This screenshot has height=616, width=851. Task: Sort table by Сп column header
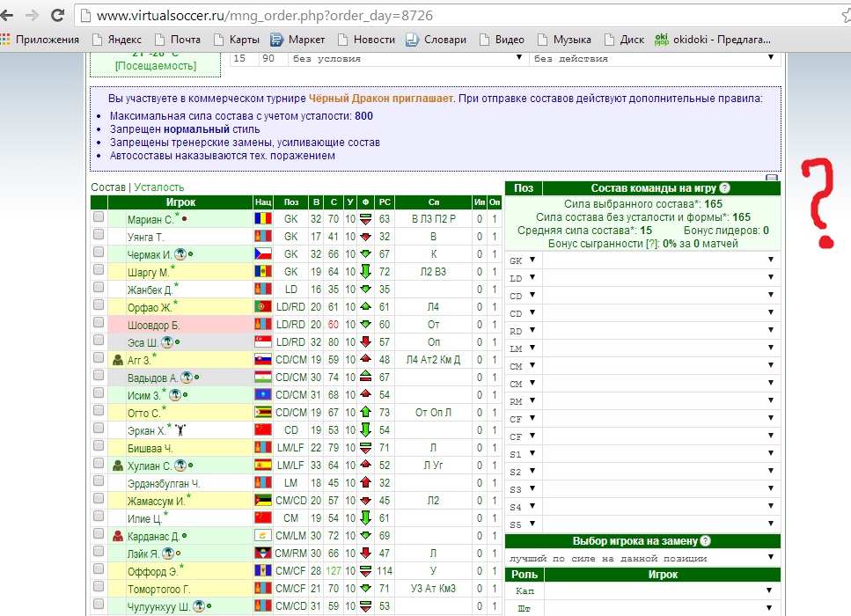tap(433, 202)
